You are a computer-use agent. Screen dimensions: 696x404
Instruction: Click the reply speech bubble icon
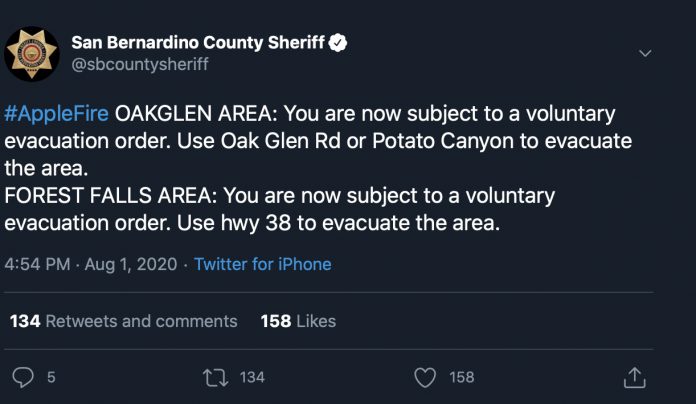23,377
